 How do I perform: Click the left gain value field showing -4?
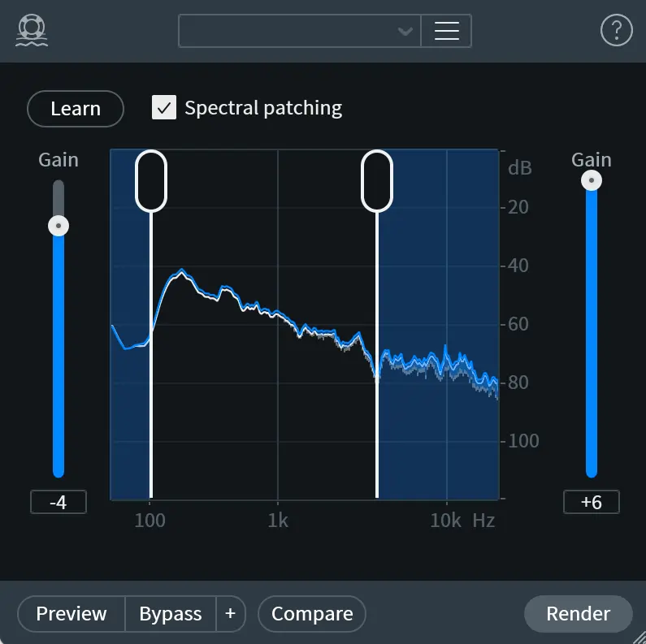click(x=59, y=502)
